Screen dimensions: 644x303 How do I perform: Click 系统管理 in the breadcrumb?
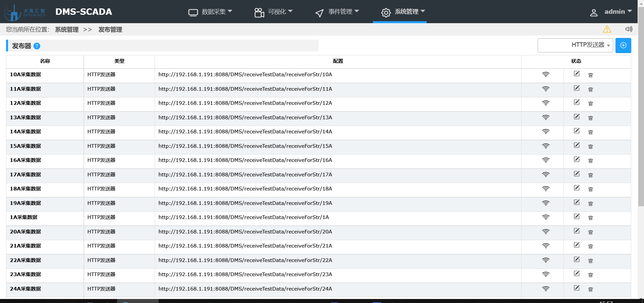(x=67, y=30)
